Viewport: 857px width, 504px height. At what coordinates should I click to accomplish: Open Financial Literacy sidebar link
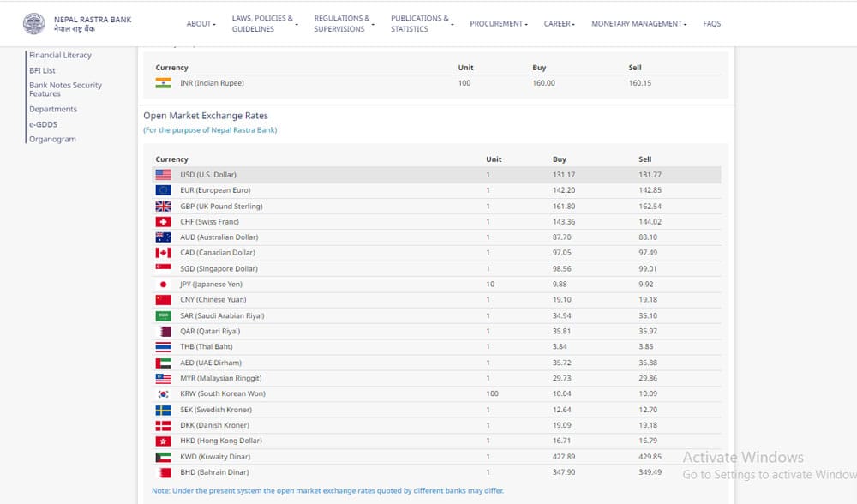tap(60, 55)
